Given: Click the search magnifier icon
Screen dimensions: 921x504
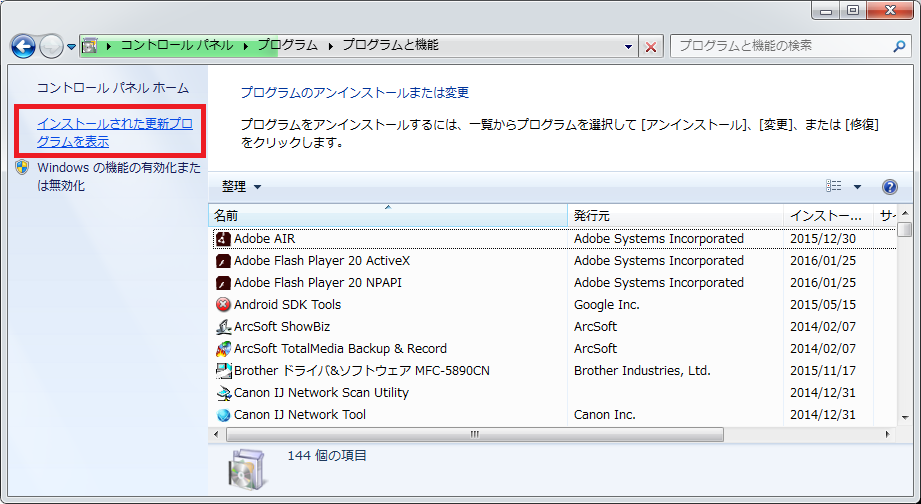Looking at the screenshot, I should (x=897, y=46).
